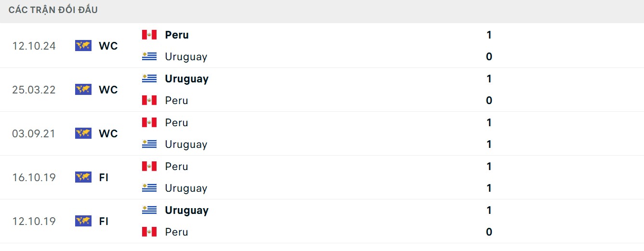The height and width of the screenshot is (251, 644).
Task: Click world map icon beside 12.10.19
Action: pos(83,221)
